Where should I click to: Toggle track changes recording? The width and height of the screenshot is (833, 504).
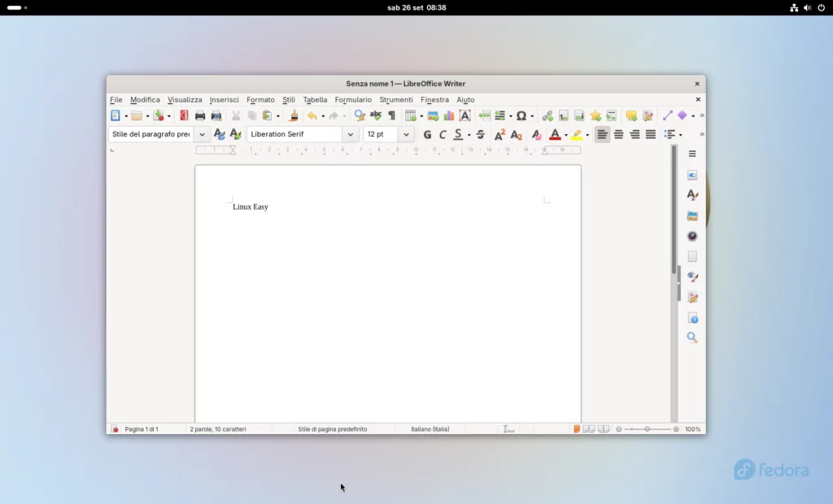coord(648,115)
